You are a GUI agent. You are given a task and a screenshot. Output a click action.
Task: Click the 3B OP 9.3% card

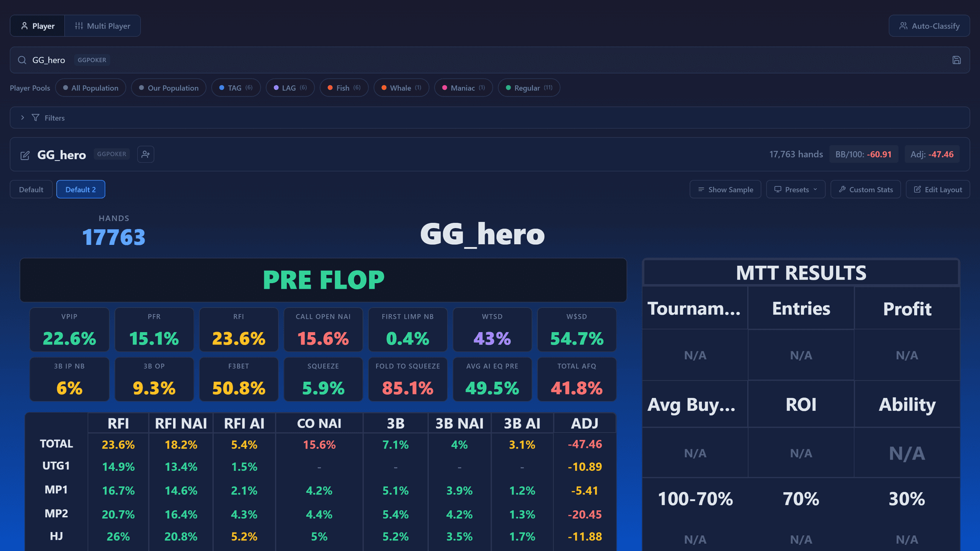[x=154, y=379]
